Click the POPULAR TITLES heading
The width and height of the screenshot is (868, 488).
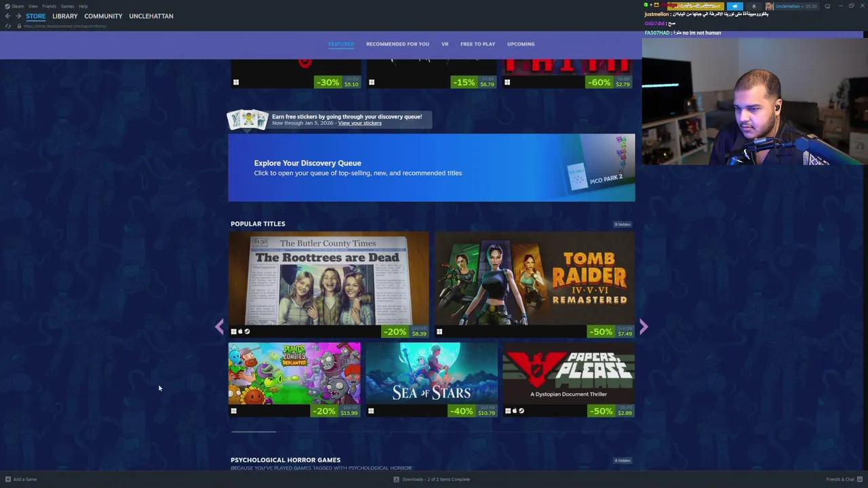pos(258,224)
